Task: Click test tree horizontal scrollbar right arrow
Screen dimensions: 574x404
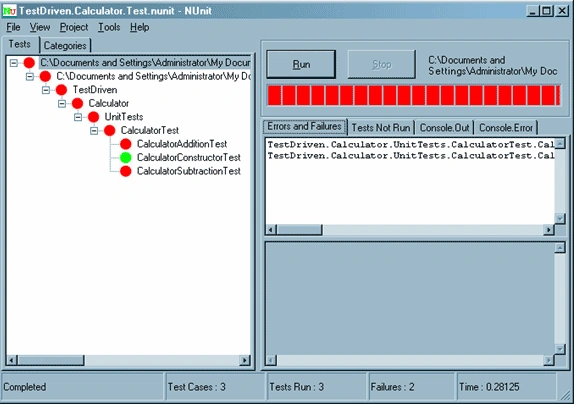Action: (245, 360)
